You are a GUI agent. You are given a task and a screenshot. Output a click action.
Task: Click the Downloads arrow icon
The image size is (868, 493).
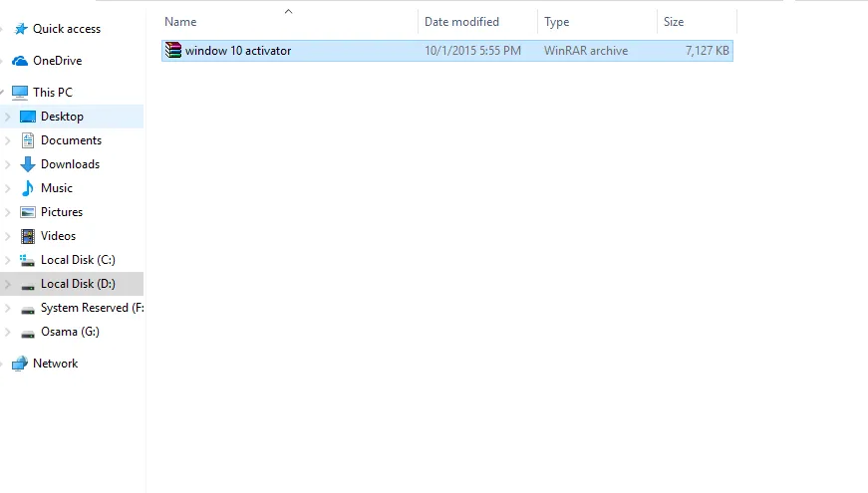28,164
